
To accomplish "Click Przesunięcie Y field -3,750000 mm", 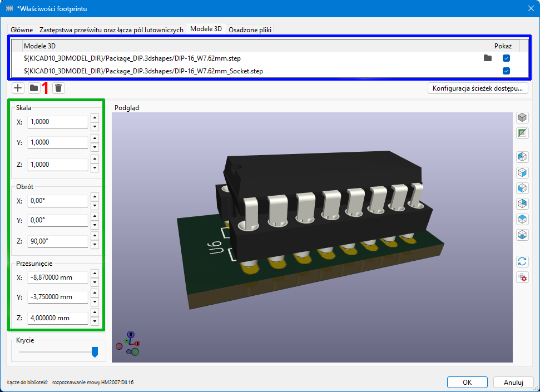I will (x=57, y=296).
